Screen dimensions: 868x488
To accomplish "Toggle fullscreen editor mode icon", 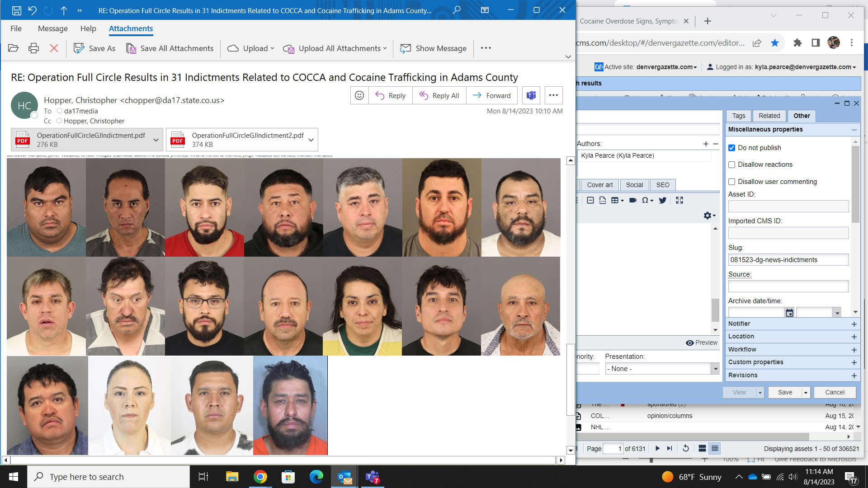I will coord(679,200).
